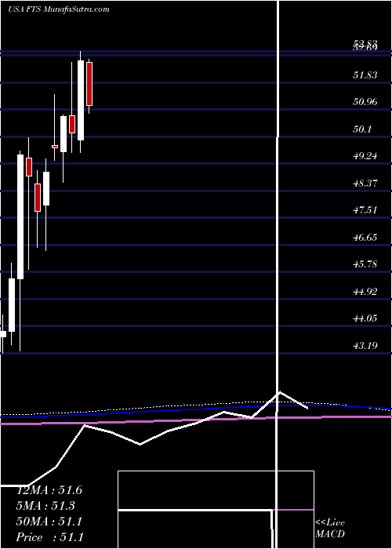The width and height of the screenshot is (392, 549).
Task: Select the 48.37 price level label
Action: coord(365,183)
